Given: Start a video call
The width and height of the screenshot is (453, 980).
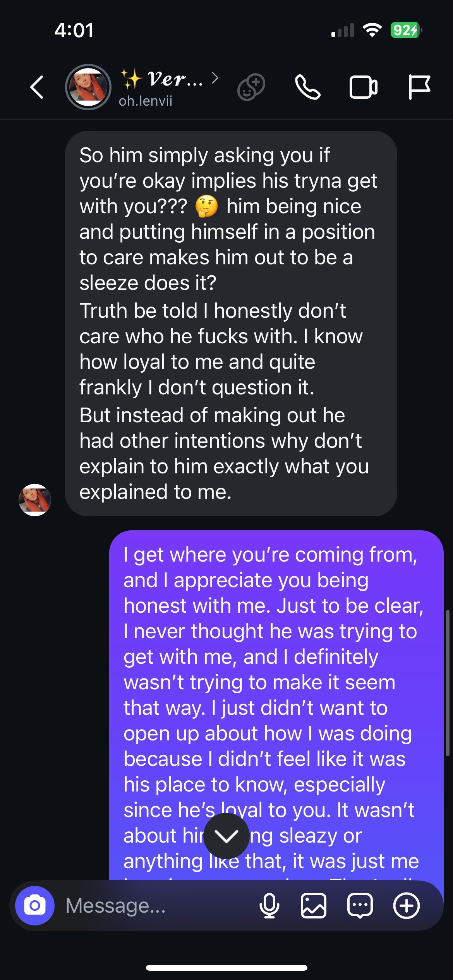Looking at the screenshot, I should click(x=363, y=87).
